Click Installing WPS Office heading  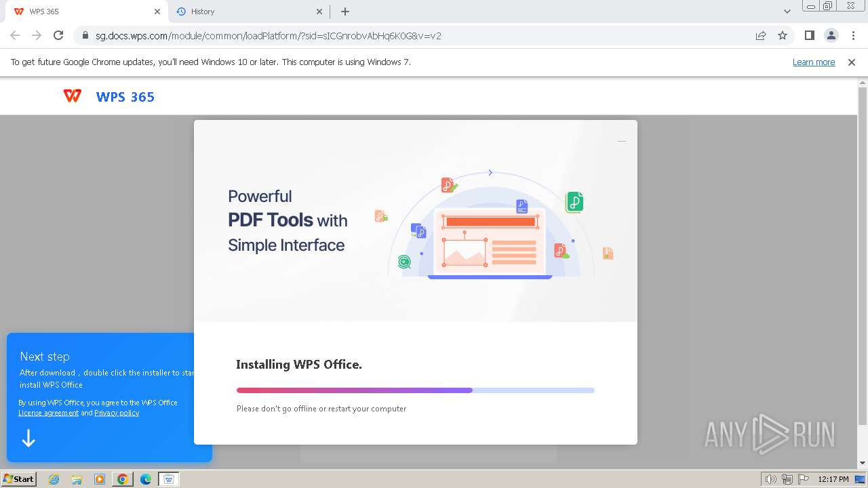[x=299, y=365]
